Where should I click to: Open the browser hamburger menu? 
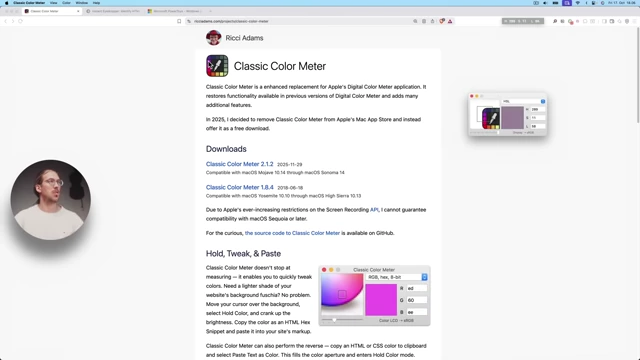click(x=634, y=21)
